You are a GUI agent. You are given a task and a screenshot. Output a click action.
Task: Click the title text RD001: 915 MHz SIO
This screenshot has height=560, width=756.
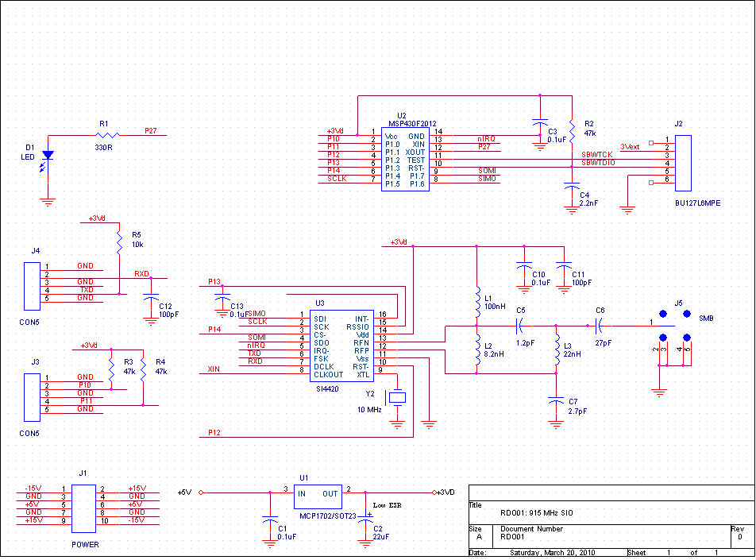tap(536, 513)
